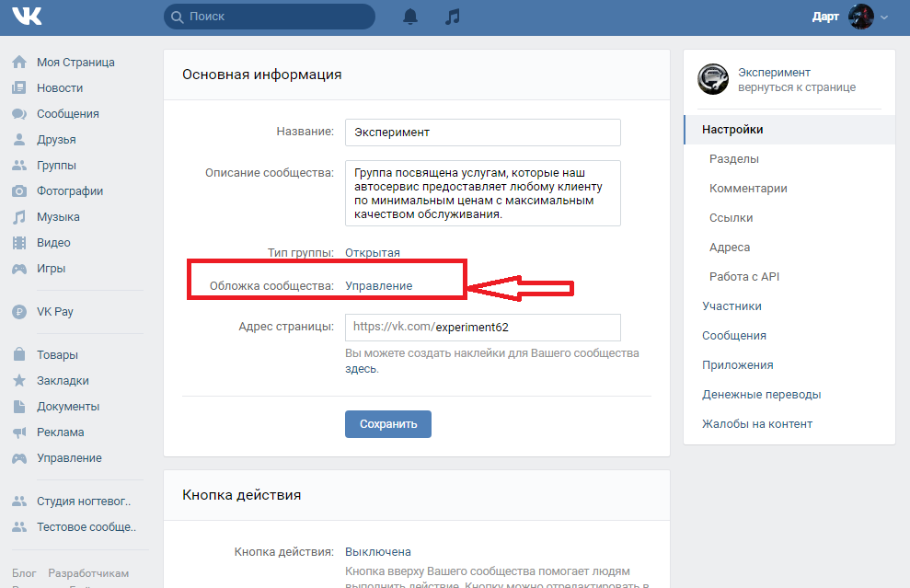Open the Эксперимент community avatar thumbnail

tap(713, 79)
